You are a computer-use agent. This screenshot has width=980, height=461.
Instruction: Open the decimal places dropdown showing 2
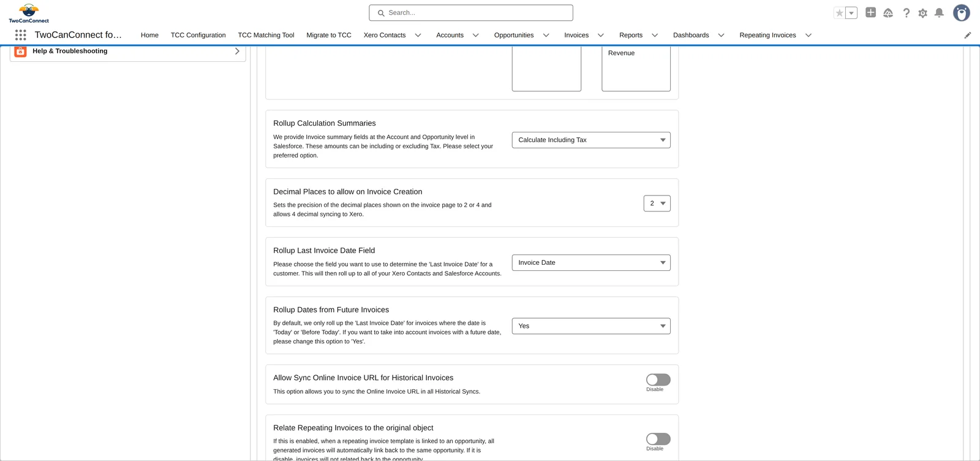(x=657, y=204)
